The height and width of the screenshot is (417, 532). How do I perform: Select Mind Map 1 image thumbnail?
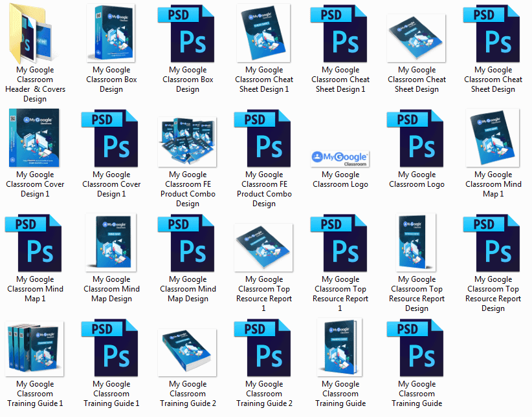click(x=493, y=138)
